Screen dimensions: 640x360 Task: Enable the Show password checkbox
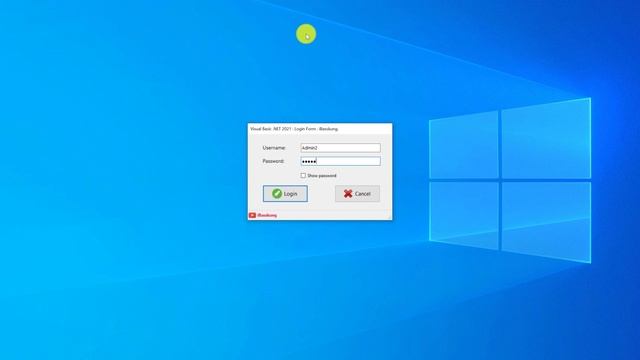tap(303, 176)
